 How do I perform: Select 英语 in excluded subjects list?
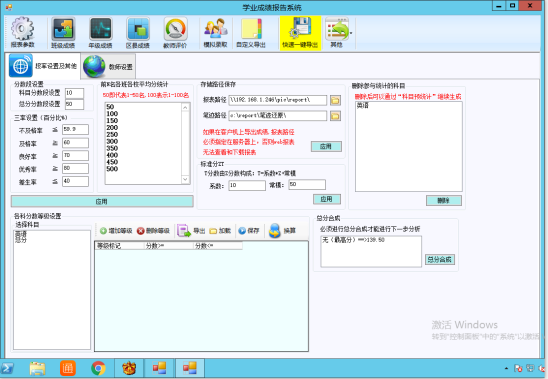click(x=362, y=106)
